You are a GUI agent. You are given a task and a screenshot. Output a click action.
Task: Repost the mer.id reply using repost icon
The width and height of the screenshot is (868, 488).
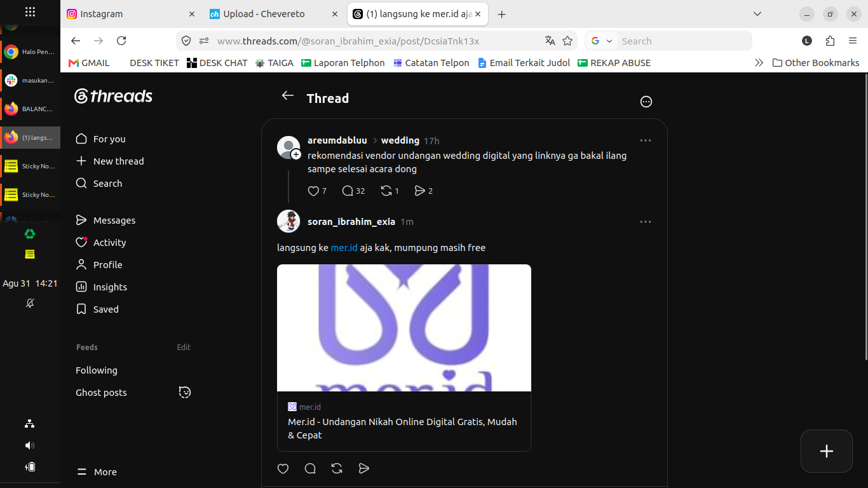click(x=337, y=468)
